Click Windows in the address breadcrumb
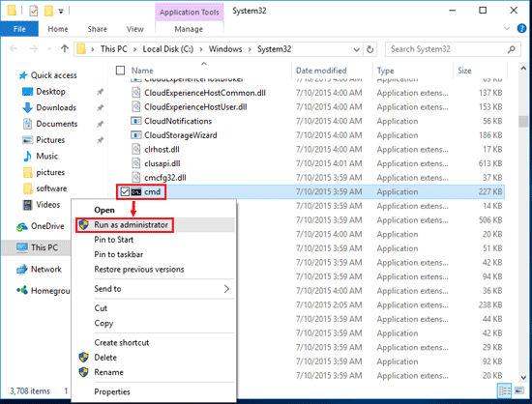Image resolution: width=532 pixels, height=404 pixels. tap(225, 49)
